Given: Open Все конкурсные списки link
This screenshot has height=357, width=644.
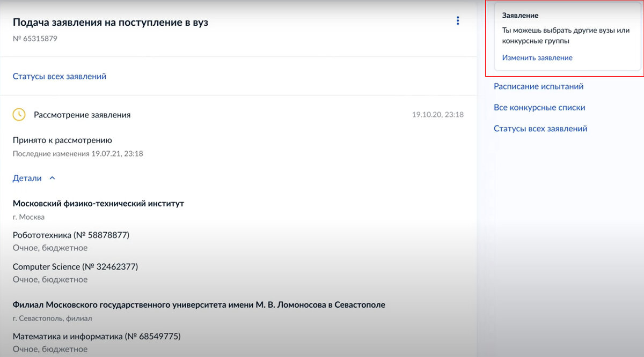Looking at the screenshot, I should [539, 108].
